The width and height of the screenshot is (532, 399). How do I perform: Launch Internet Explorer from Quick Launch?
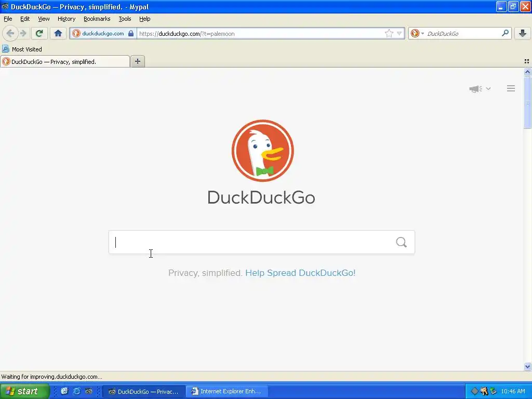pyautogui.click(x=77, y=391)
